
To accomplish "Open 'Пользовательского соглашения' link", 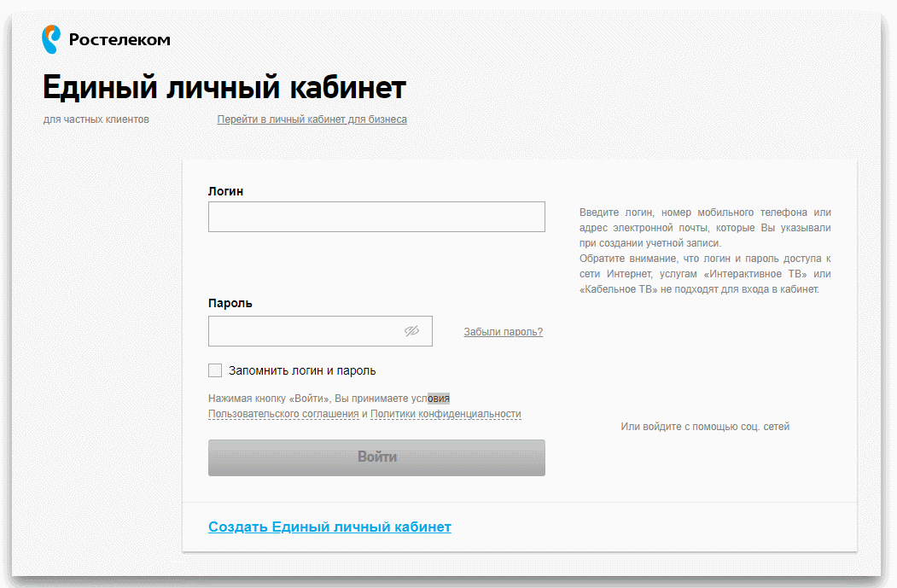I will [283, 414].
